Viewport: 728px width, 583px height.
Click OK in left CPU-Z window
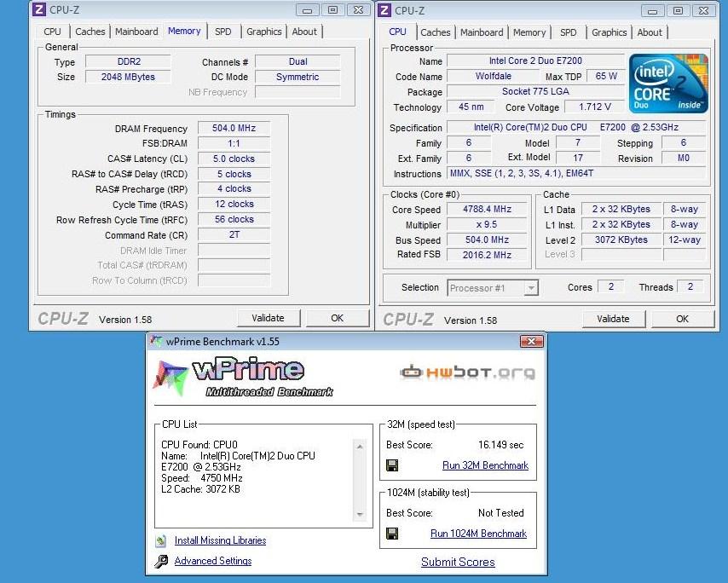pos(337,318)
